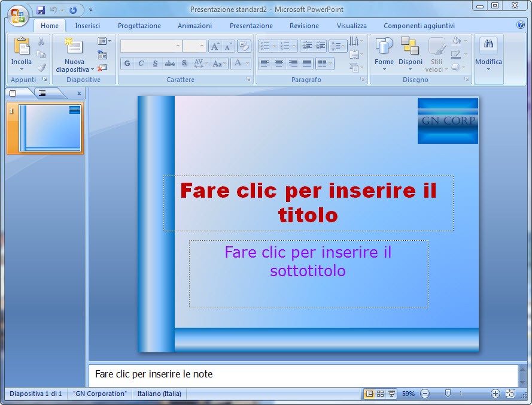Adjust the zoom slider handle
Image resolution: width=532 pixels, height=405 pixels.
[447, 394]
